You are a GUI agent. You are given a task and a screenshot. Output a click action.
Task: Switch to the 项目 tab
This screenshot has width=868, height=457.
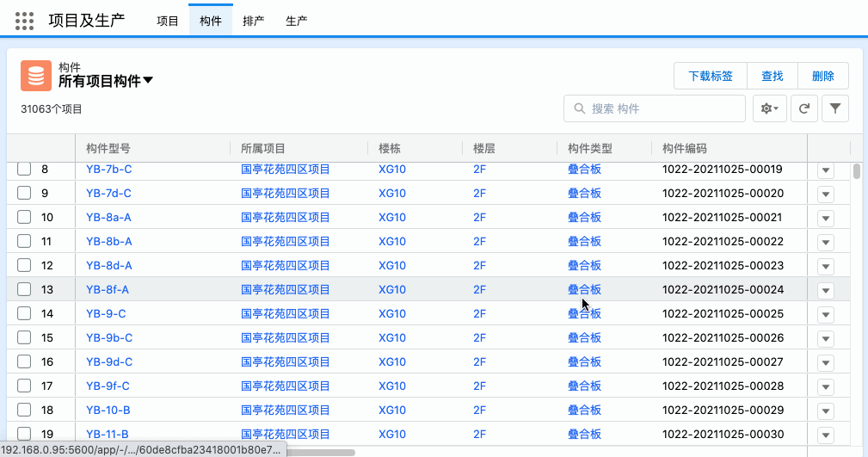pyautogui.click(x=167, y=21)
